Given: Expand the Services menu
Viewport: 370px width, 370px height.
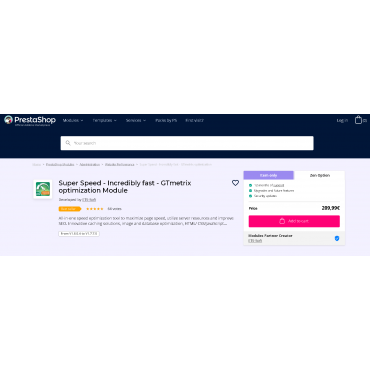Looking at the screenshot, I should pos(136,120).
